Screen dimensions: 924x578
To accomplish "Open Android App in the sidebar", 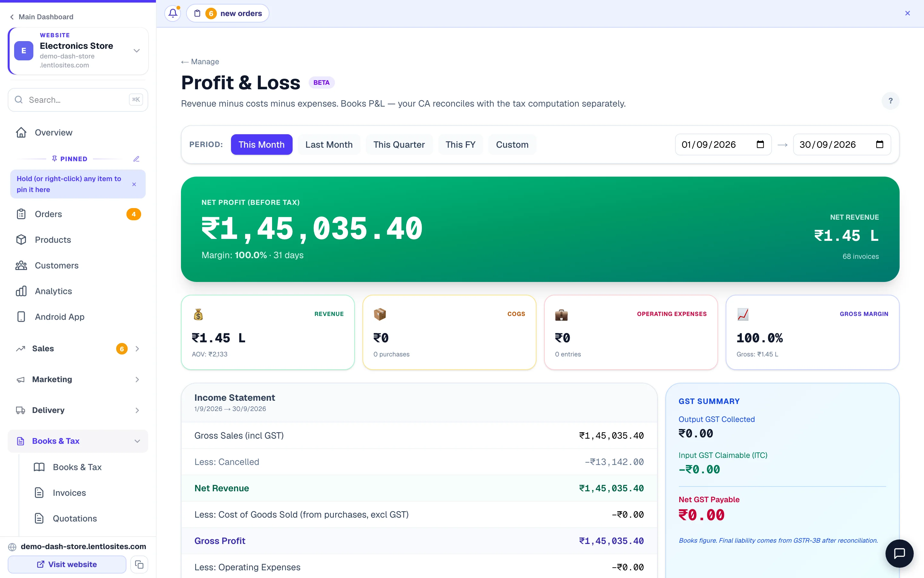I will pos(78,317).
